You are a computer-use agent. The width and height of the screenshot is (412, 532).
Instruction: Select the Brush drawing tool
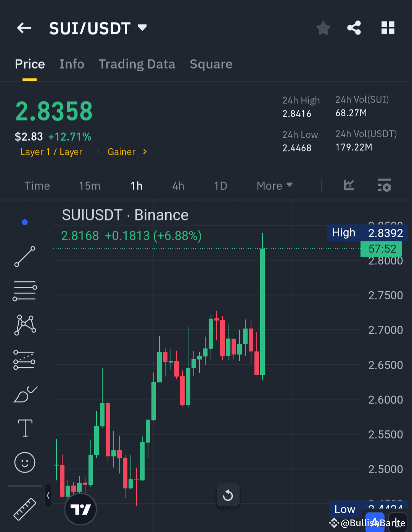point(25,394)
